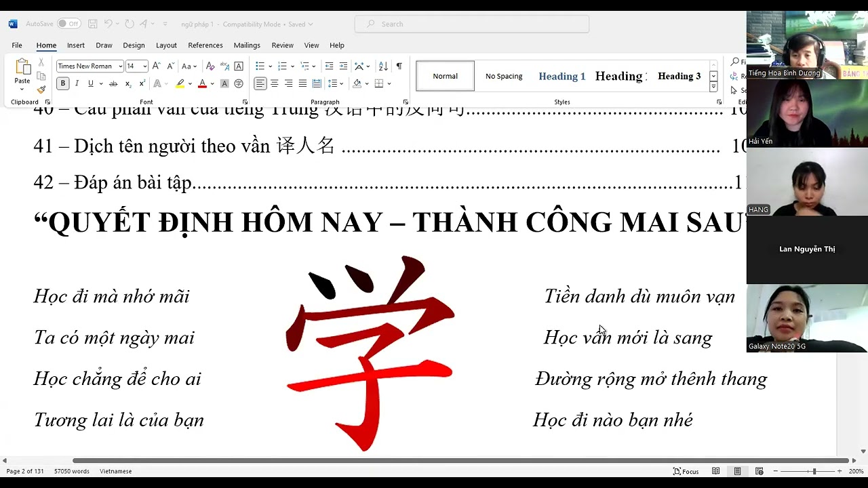Switch to Read Mode view icon
868x488 pixels.
[x=715, y=471]
